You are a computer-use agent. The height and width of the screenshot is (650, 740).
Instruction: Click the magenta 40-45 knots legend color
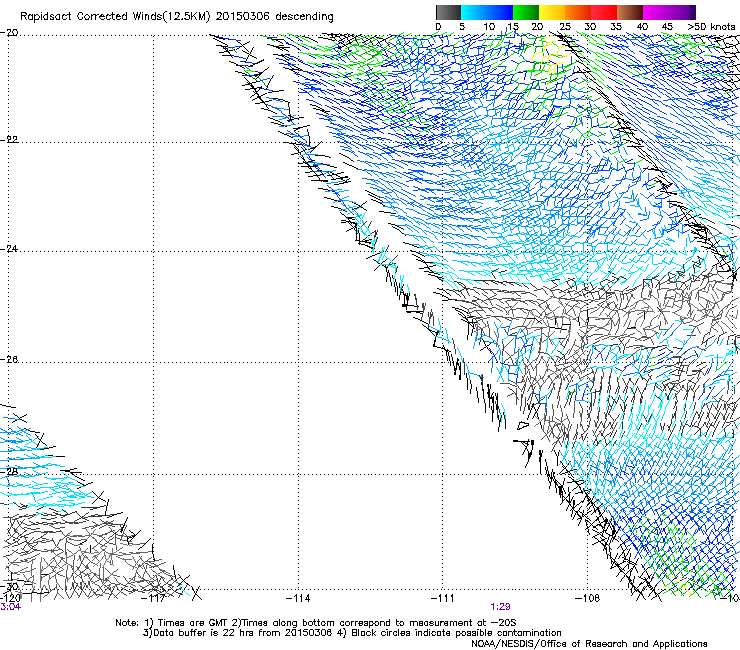pyautogui.click(x=656, y=12)
